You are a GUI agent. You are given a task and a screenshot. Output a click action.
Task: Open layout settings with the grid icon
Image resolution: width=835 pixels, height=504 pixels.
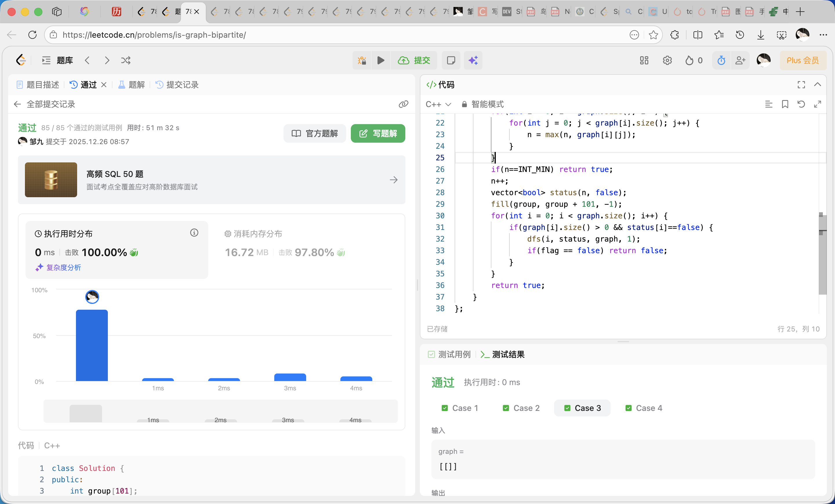pyautogui.click(x=644, y=60)
